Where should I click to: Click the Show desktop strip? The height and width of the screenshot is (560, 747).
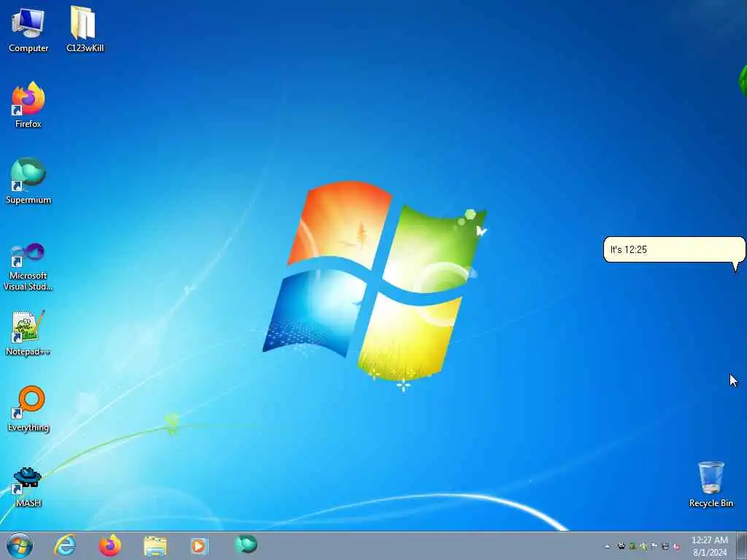click(x=742, y=546)
